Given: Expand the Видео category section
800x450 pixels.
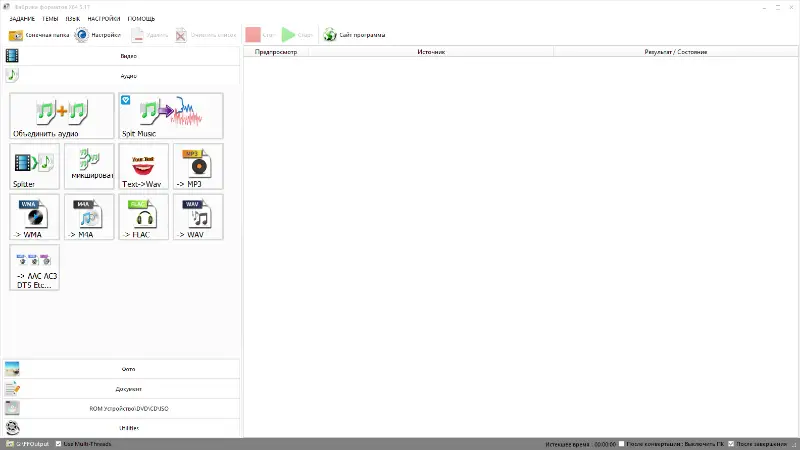Looking at the screenshot, I should pos(121,56).
